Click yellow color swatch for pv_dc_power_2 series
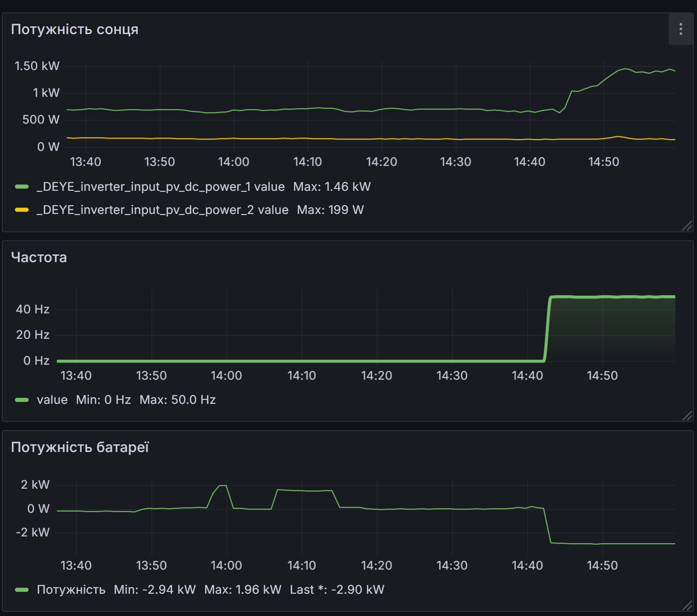This screenshot has width=697, height=616. click(22, 210)
